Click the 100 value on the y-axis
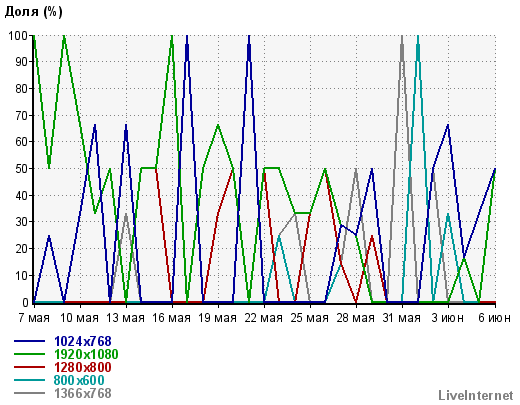The width and height of the screenshot is (520, 405). coord(18,36)
